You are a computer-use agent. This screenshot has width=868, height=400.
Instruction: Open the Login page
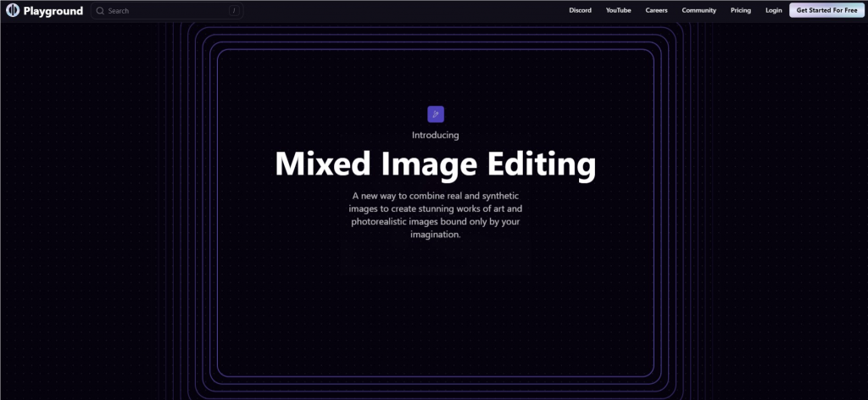(774, 10)
